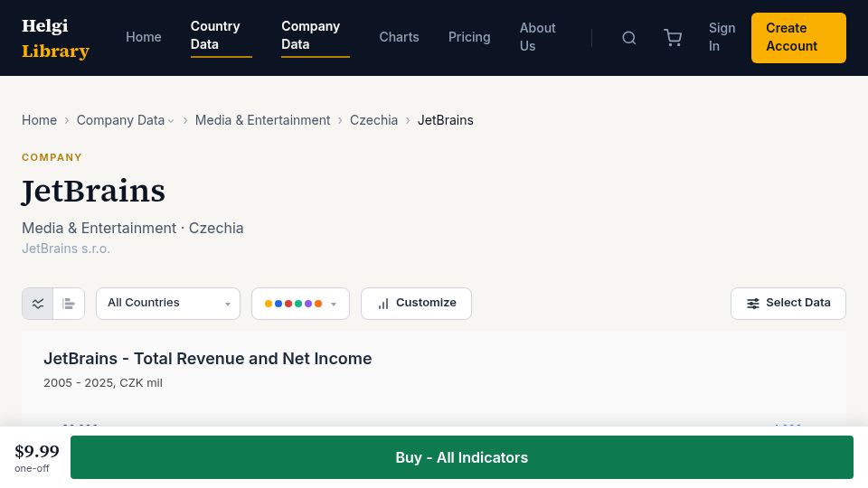Open the All Countries dropdown
This screenshot has width=868, height=488.
pyautogui.click(x=168, y=304)
